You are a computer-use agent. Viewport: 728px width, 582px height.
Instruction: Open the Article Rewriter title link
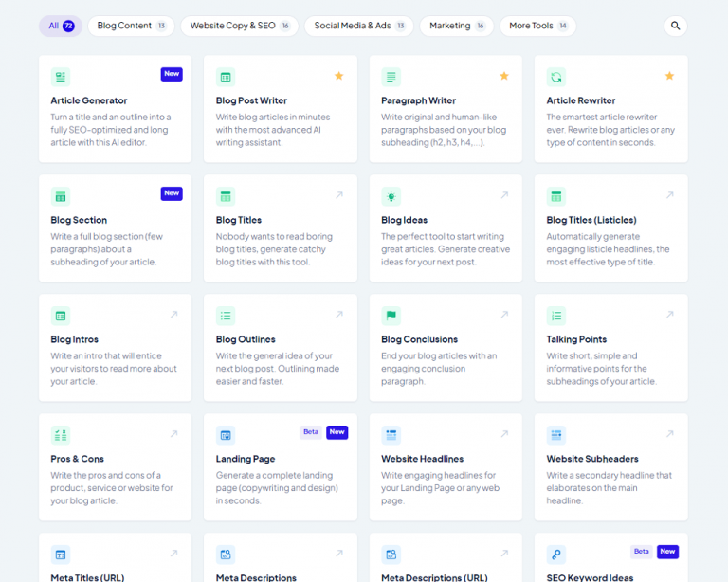581,100
